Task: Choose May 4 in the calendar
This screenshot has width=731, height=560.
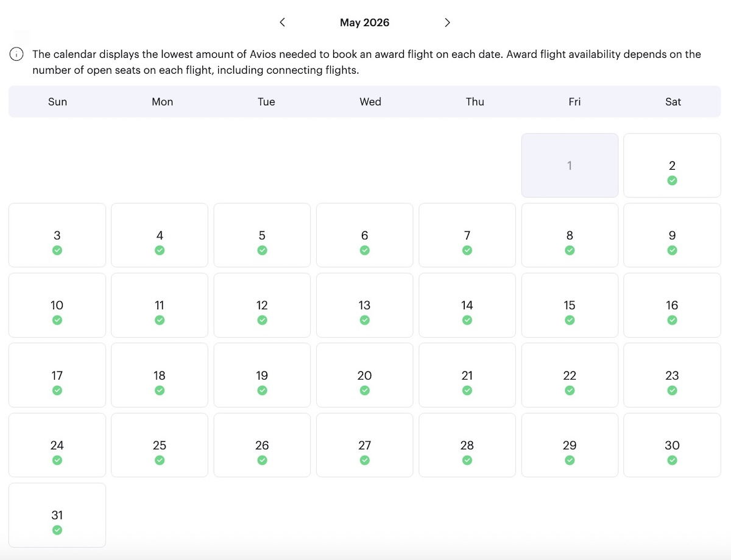Action: coord(160,236)
